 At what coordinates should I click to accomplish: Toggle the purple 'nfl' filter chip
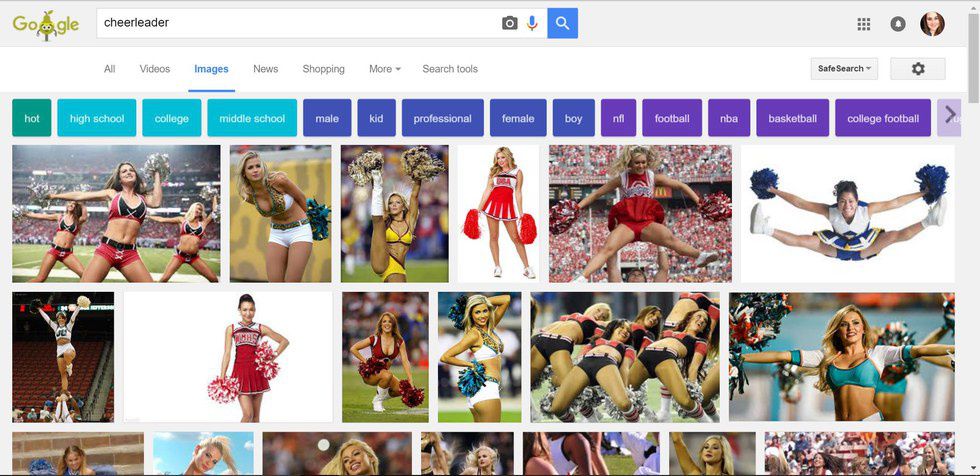pyautogui.click(x=618, y=118)
